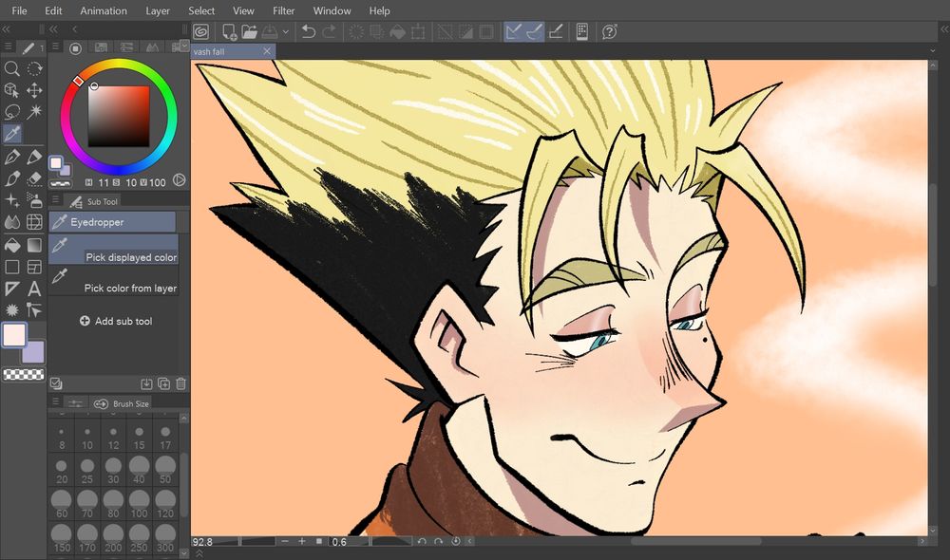Screen dimensions: 950x560
Task: Click the color wheel saturation square
Action: pos(119,116)
